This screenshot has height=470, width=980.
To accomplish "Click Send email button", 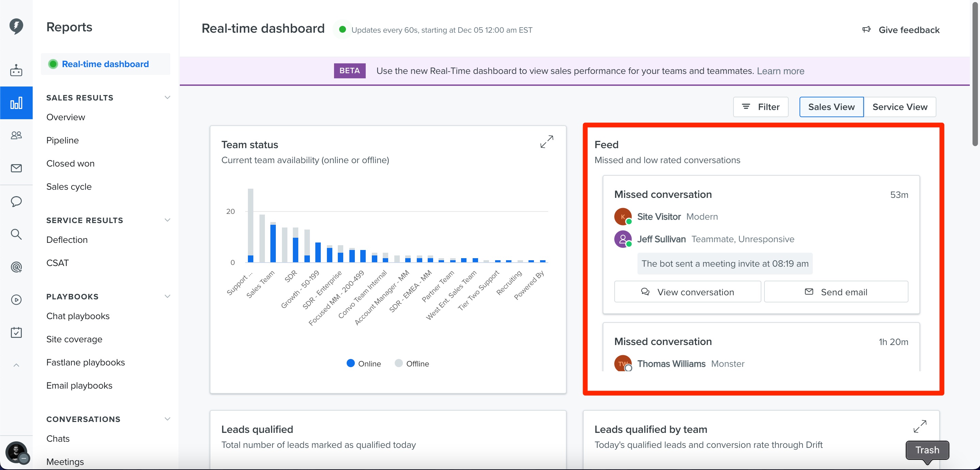I will (836, 292).
